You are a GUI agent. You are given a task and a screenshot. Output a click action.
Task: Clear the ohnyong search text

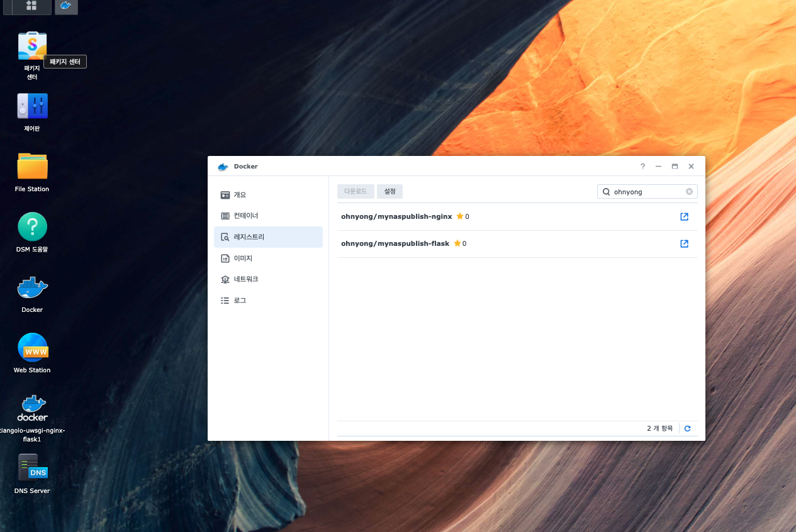pos(689,192)
